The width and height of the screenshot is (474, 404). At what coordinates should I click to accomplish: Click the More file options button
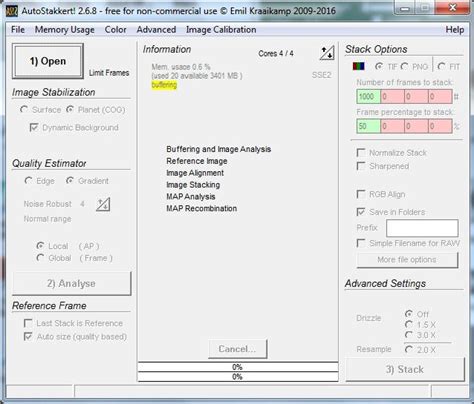[407, 260]
